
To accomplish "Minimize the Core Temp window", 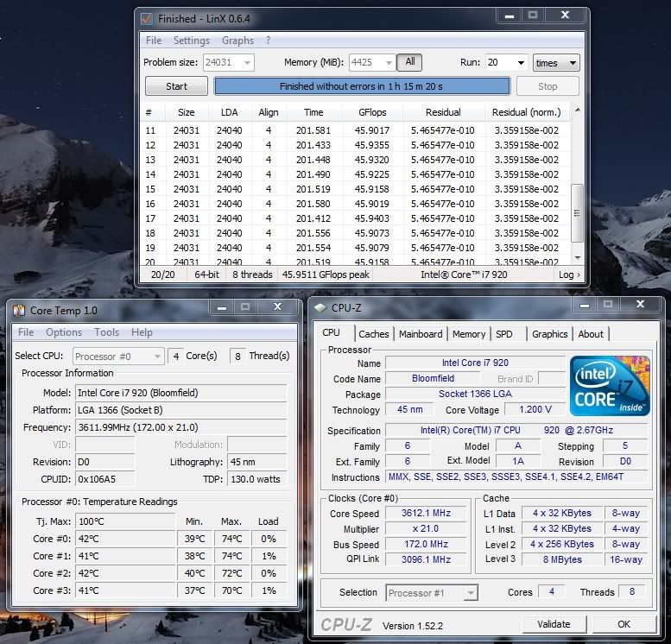I will point(222,307).
